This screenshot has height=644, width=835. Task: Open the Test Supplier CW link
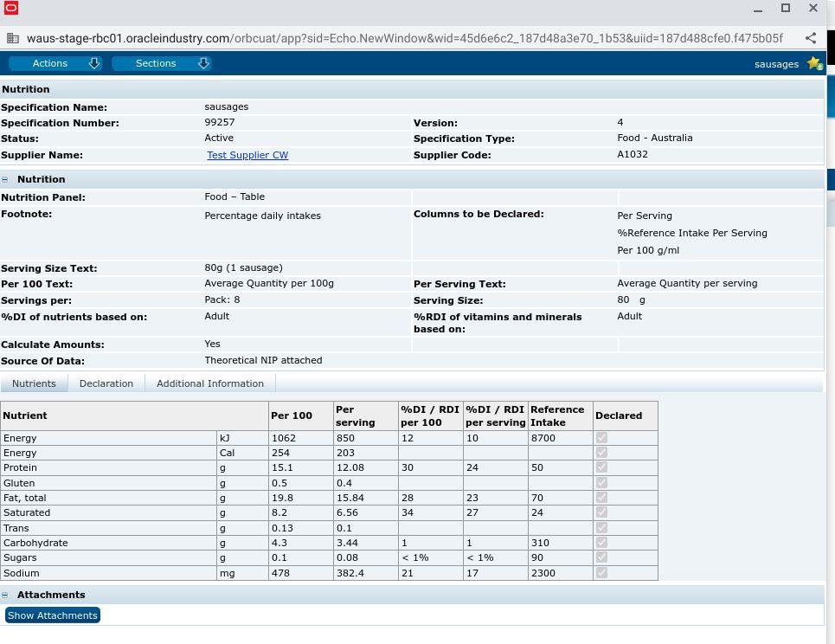click(247, 155)
